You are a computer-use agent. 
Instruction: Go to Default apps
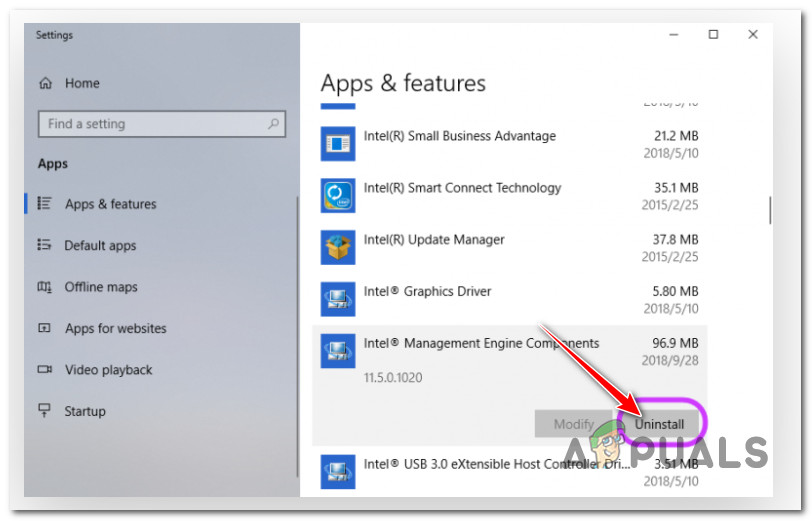(100, 245)
